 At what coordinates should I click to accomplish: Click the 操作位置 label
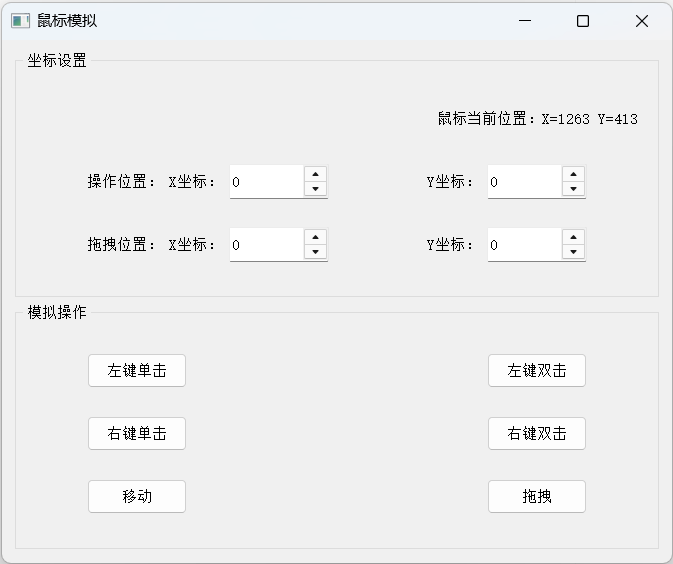121,182
